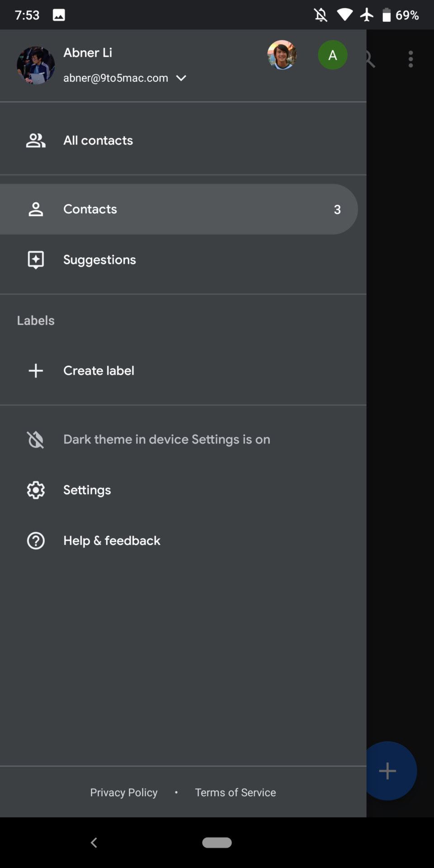Switch to the green A account

click(332, 55)
